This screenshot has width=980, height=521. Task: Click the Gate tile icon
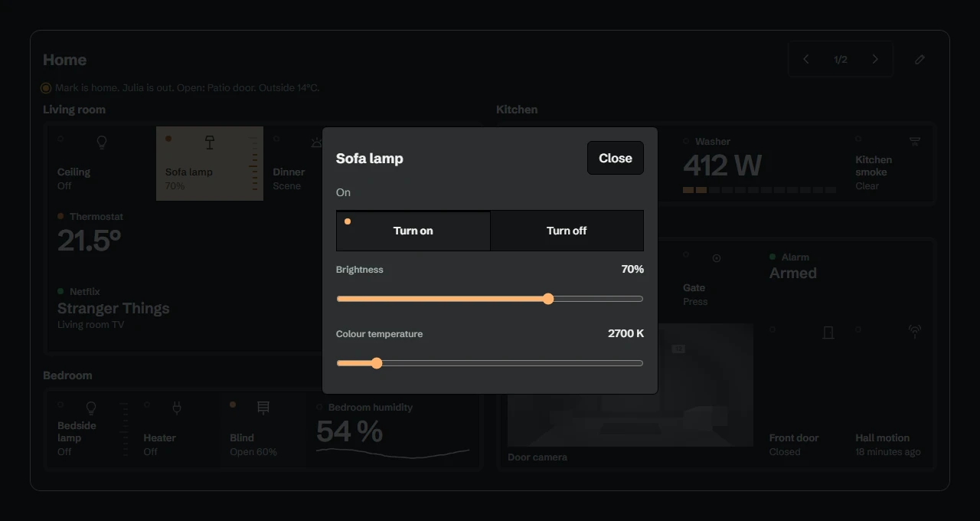pyautogui.click(x=717, y=258)
